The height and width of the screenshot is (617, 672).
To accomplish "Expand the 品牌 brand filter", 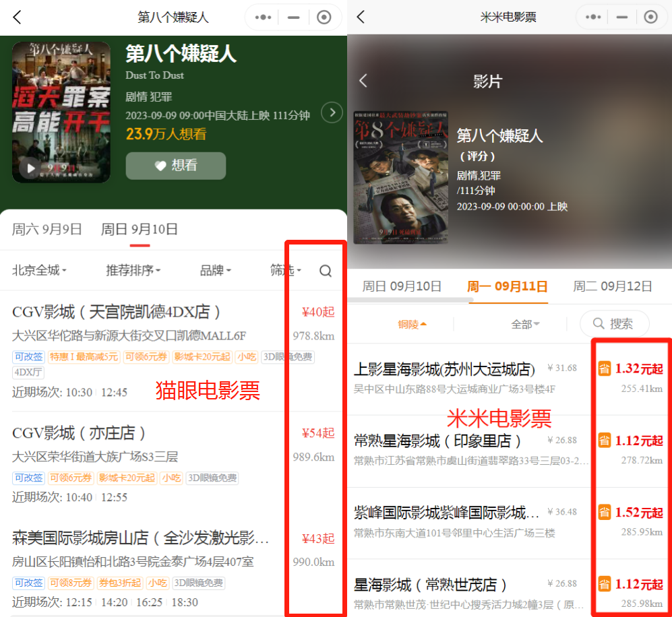I will click(x=215, y=271).
